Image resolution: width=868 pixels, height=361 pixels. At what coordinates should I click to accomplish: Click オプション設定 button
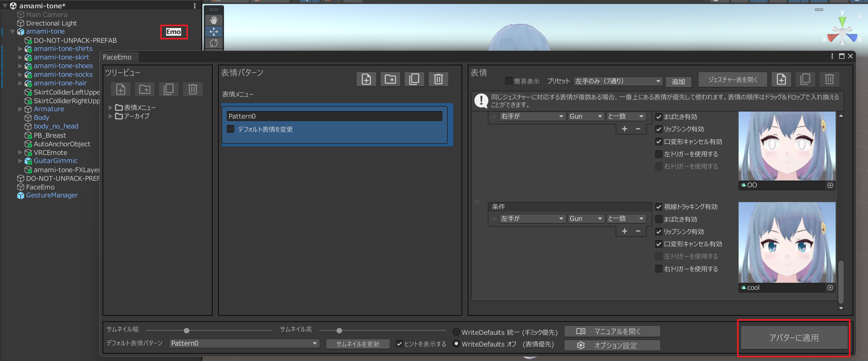click(612, 346)
